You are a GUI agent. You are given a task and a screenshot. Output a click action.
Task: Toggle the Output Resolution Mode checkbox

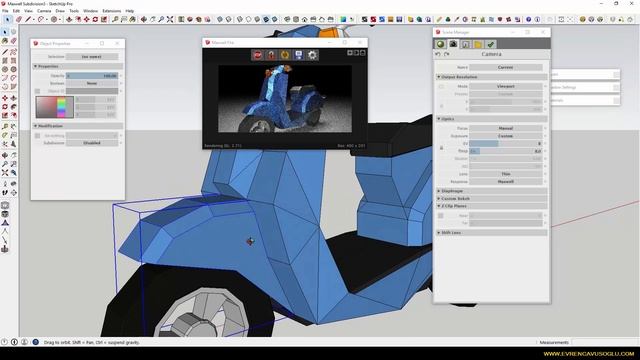pos(441,87)
